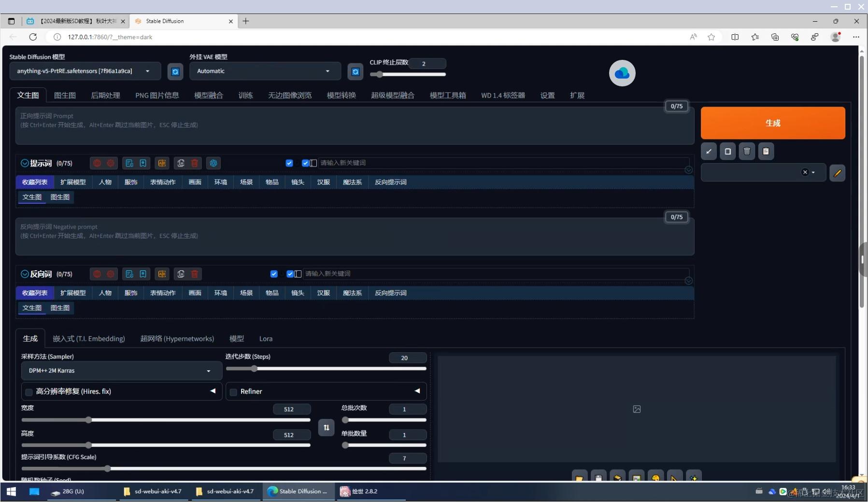
Task: Adjust the 迭代步数 (Steps) slider
Action: point(326,369)
